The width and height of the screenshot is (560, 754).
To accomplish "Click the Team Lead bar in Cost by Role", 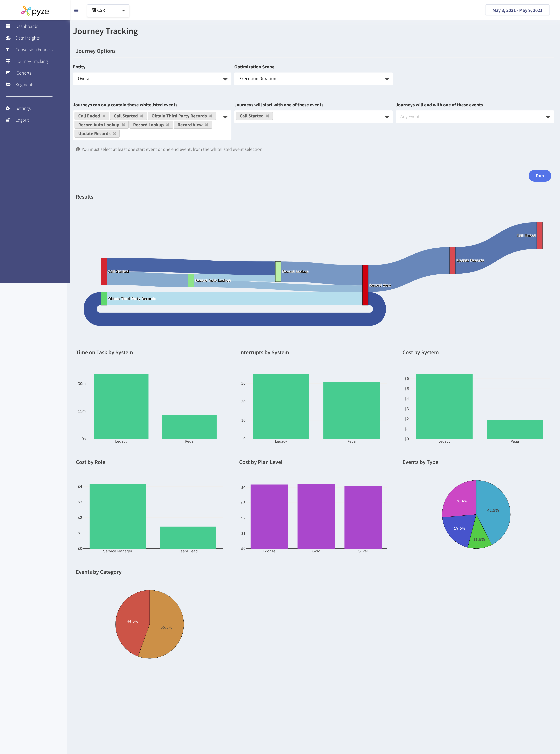I will click(x=188, y=538).
